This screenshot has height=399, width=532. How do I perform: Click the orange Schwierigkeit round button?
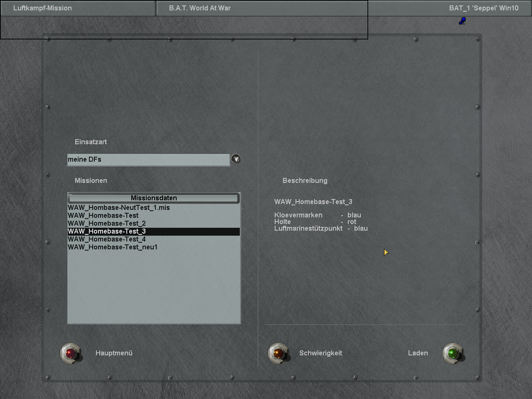(x=278, y=353)
